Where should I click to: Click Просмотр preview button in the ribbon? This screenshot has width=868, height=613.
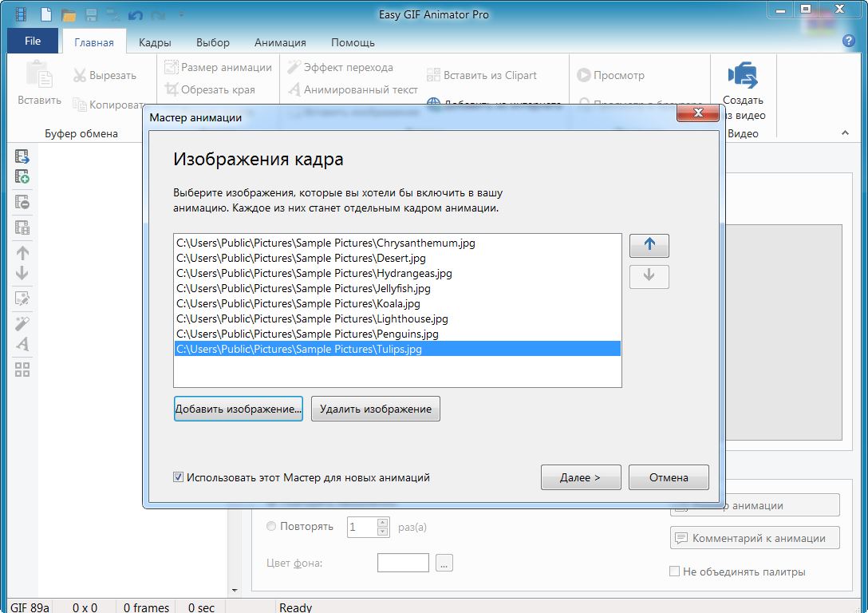coord(610,75)
